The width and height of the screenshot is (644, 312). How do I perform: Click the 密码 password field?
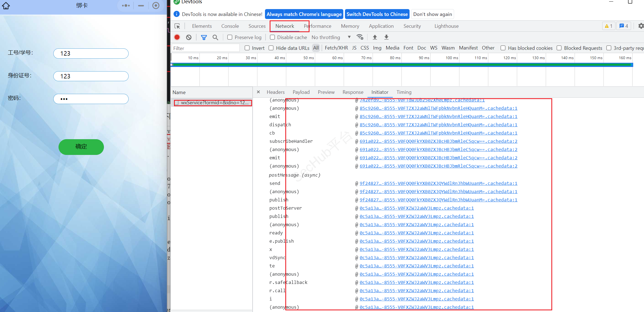(x=91, y=99)
